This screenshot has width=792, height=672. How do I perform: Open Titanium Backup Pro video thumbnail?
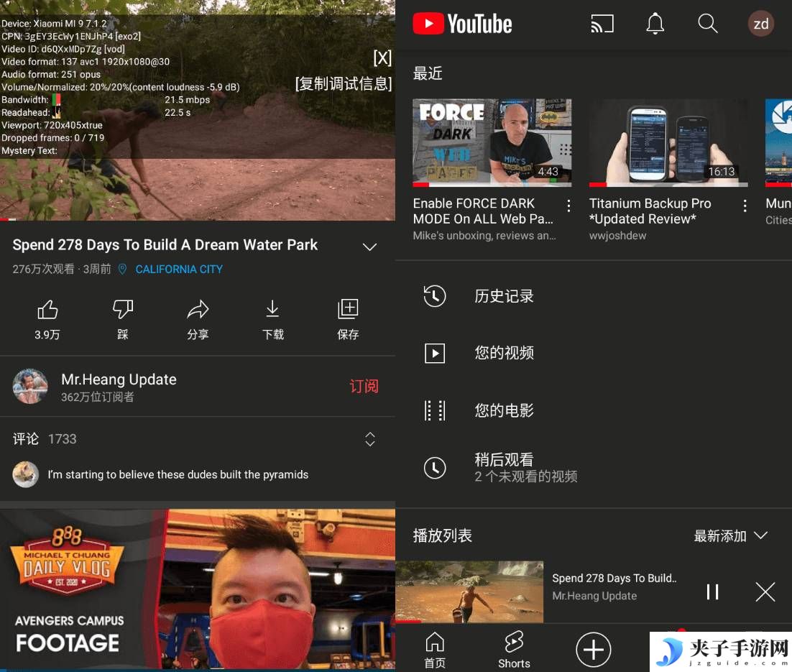coord(668,142)
